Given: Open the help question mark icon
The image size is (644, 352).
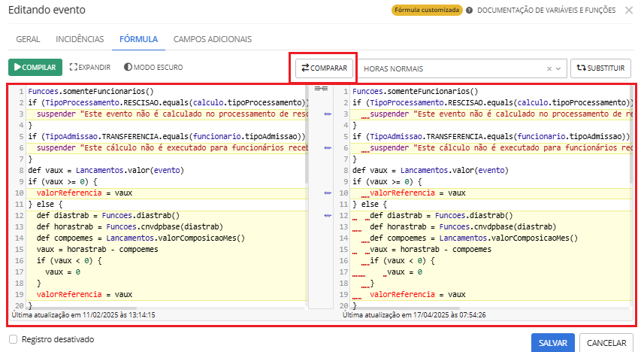Looking at the screenshot, I should 469,11.
